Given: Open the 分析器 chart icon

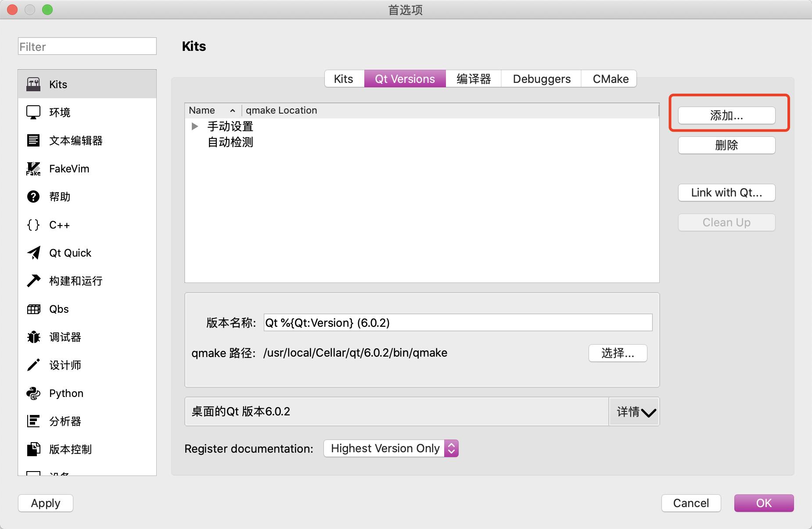Looking at the screenshot, I should (x=33, y=421).
